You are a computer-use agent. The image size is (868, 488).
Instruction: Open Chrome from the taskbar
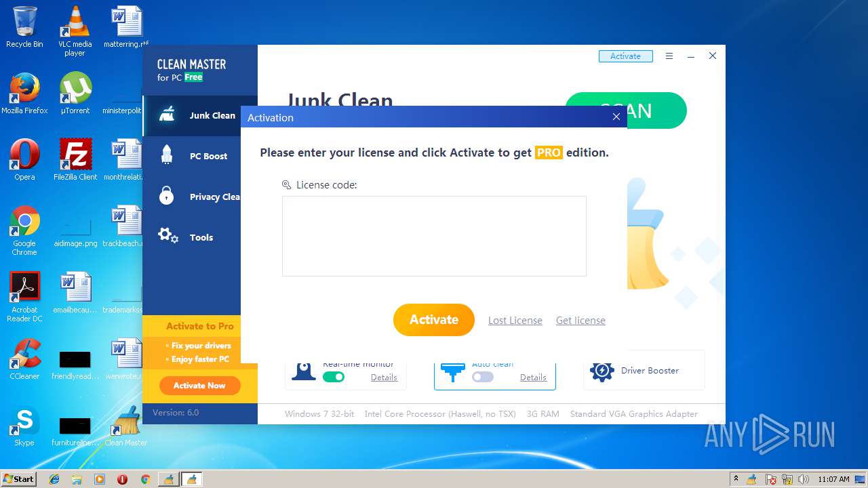(x=145, y=479)
